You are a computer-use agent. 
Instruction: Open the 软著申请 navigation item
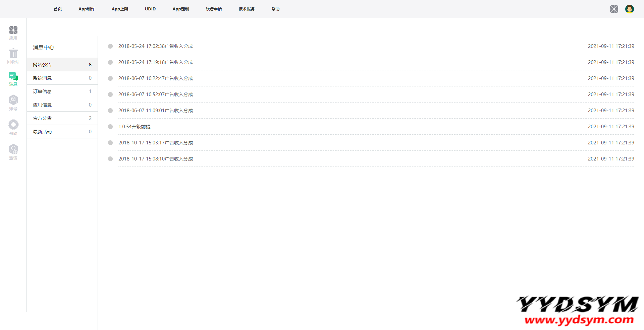(x=214, y=9)
